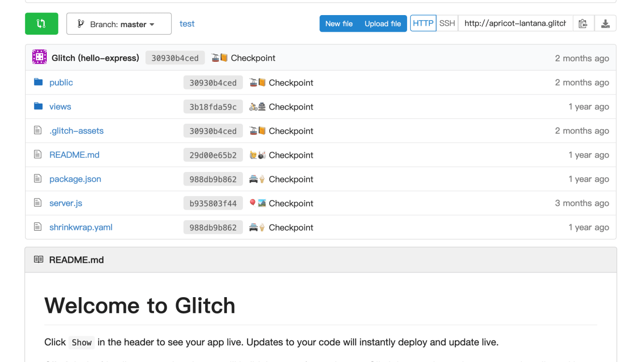Open commit 29d00e65b2 for README.md
This screenshot has height=362, width=644.
coord(213,155)
